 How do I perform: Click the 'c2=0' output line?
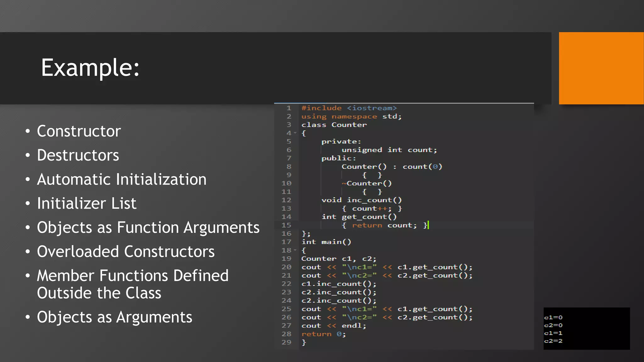(553, 326)
